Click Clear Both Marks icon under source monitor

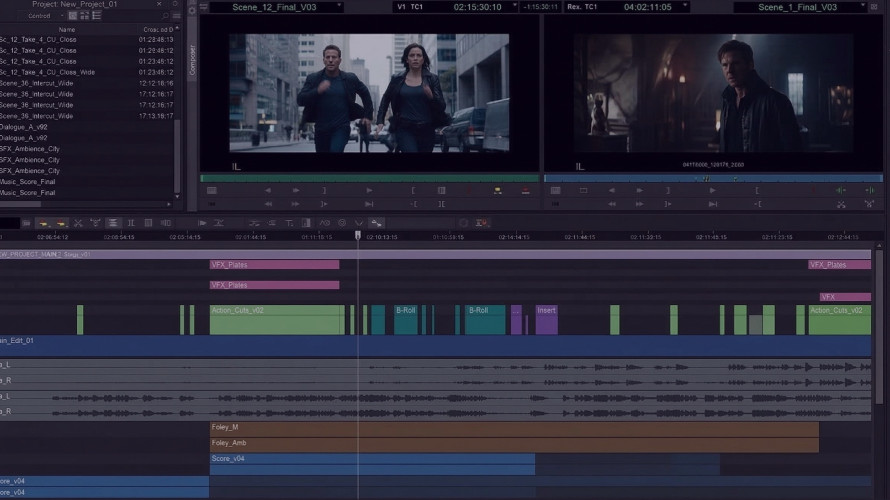[x=442, y=204]
